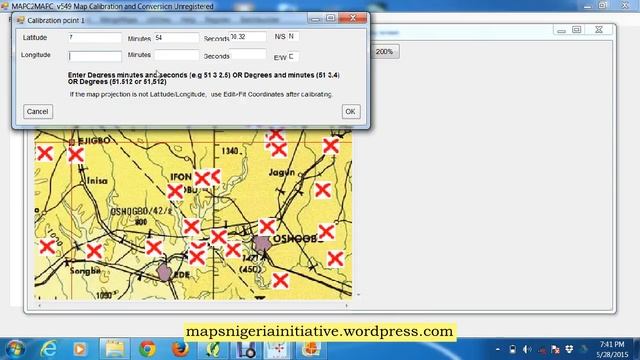Open the Windows Explorer folder icon in taskbar
Image resolution: width=640 pixels, height=360 pixels.
115,349
